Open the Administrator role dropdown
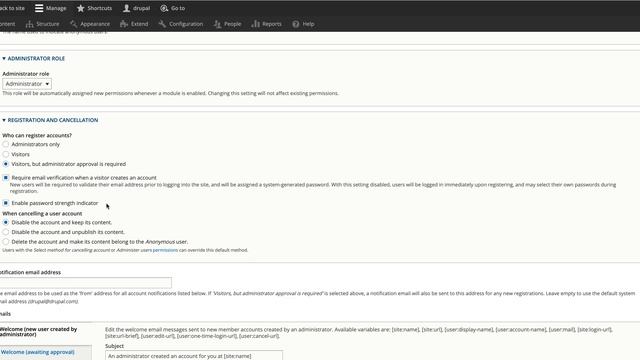Image resolution: width=640 pixels, height=360 pixels. tap(27, 84)
